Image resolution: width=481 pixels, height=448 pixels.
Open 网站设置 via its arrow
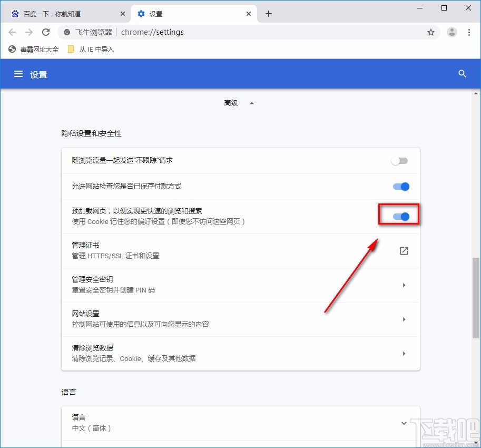click(404, 319)
